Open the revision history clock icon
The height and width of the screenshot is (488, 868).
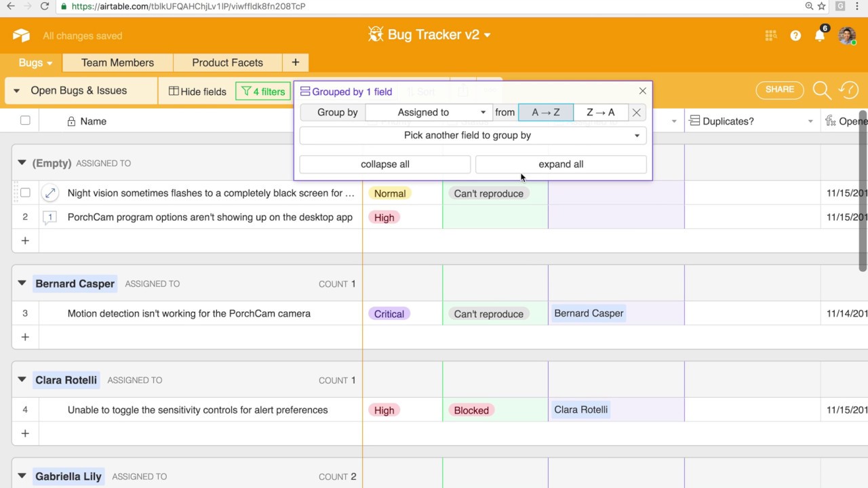point(848,90)
